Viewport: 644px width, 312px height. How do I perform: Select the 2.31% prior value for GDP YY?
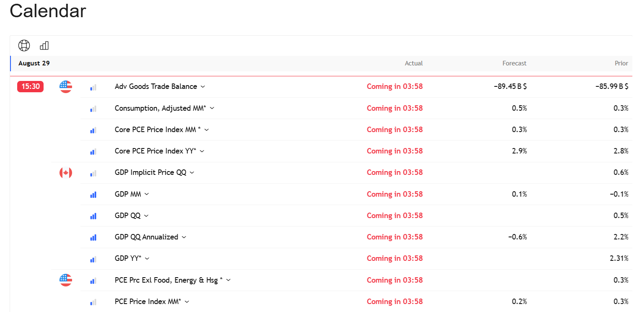coord(619,258)
